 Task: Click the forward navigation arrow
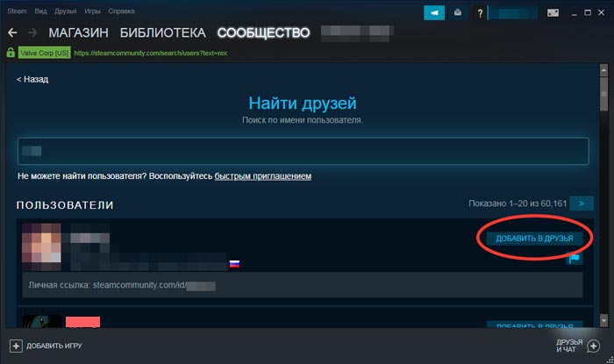tap(32, 32)
